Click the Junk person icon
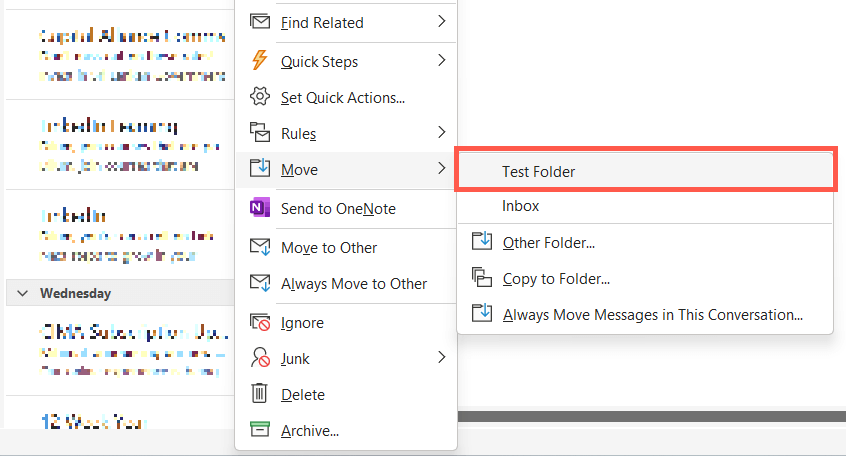The height and width of the screenshot is (456, 846). tap(260, 358)
